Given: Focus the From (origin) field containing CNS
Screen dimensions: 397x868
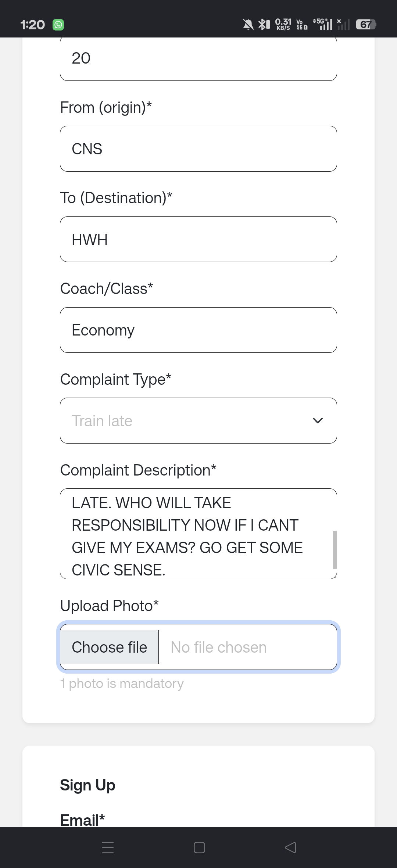Looking at the screenshot, I should (198, 149).
